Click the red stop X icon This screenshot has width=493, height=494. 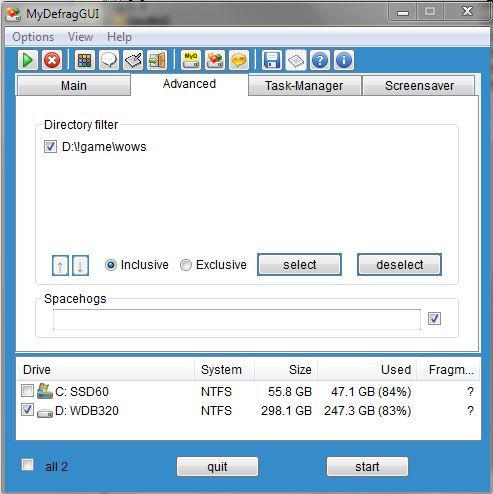tap(52, 60)
